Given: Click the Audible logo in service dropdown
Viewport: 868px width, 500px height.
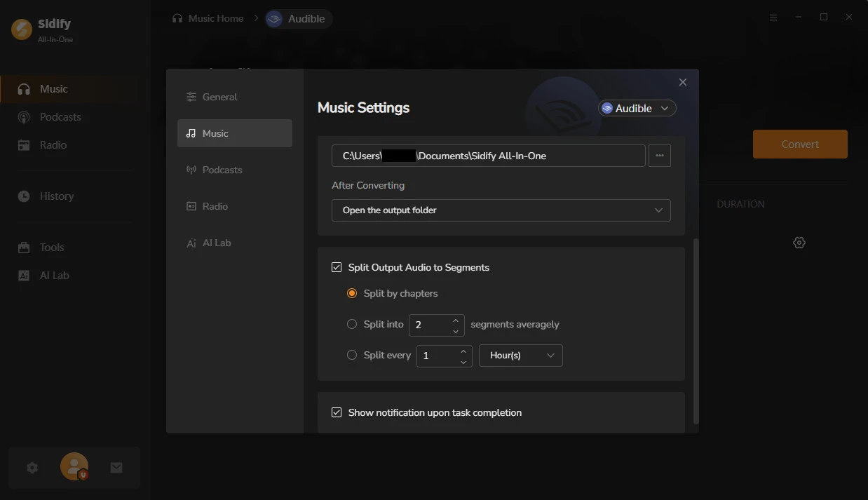Looking at the screenshot, I should pyautogui.click(x=607, y=108).
